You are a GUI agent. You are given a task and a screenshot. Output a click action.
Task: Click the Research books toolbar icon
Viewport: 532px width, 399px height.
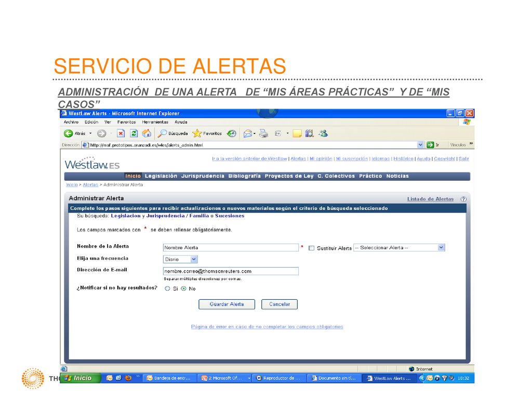pyautogui.click(x=310, y=134)
